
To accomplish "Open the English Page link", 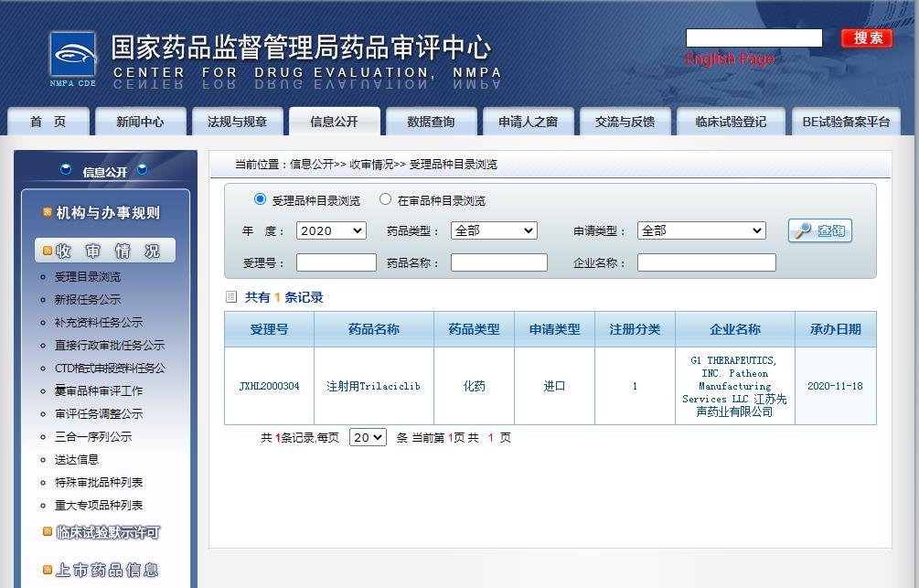I will [x=730, y=59].
